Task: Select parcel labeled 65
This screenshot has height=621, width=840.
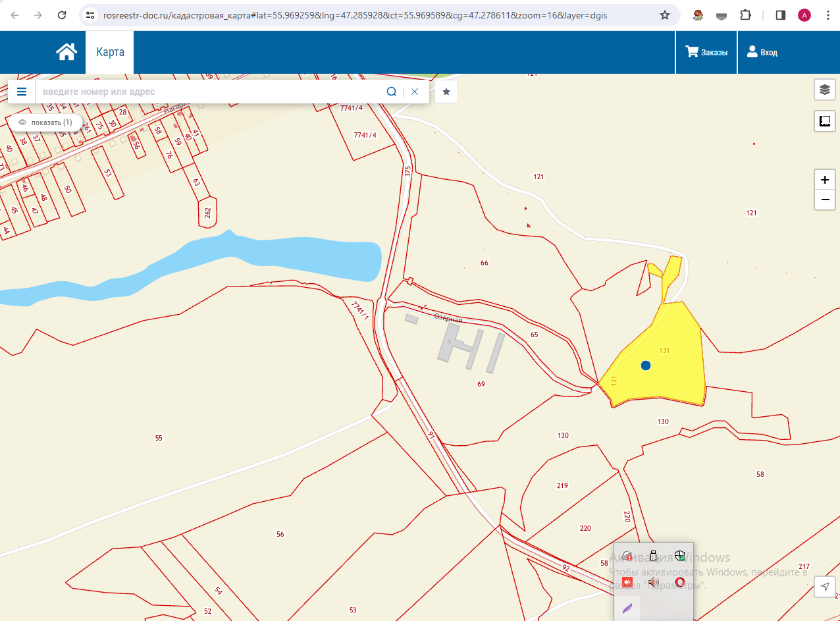Action: click(534, 335)
